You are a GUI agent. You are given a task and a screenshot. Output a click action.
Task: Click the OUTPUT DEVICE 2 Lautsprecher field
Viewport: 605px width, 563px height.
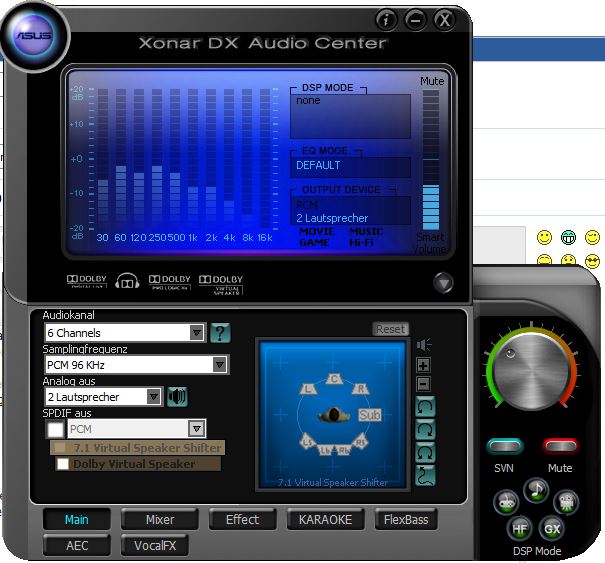pyautogui.click(x=350, y=210)
